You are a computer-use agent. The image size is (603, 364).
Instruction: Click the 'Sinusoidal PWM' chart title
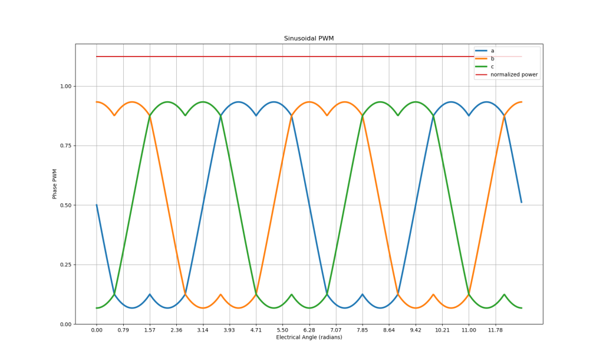(309, 38)
